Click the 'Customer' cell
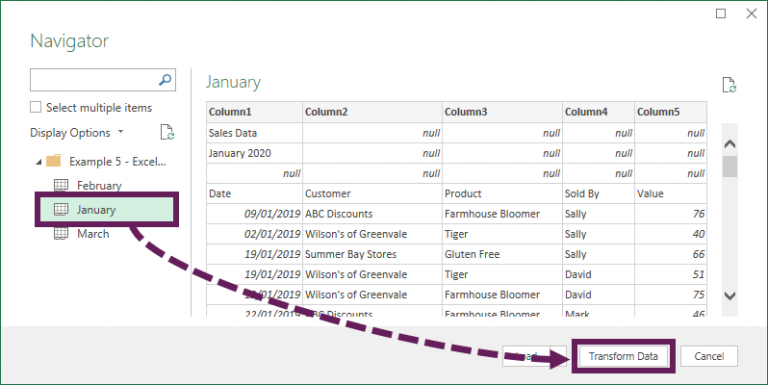The width and height of the screenshot is (768, 385). 372,193
